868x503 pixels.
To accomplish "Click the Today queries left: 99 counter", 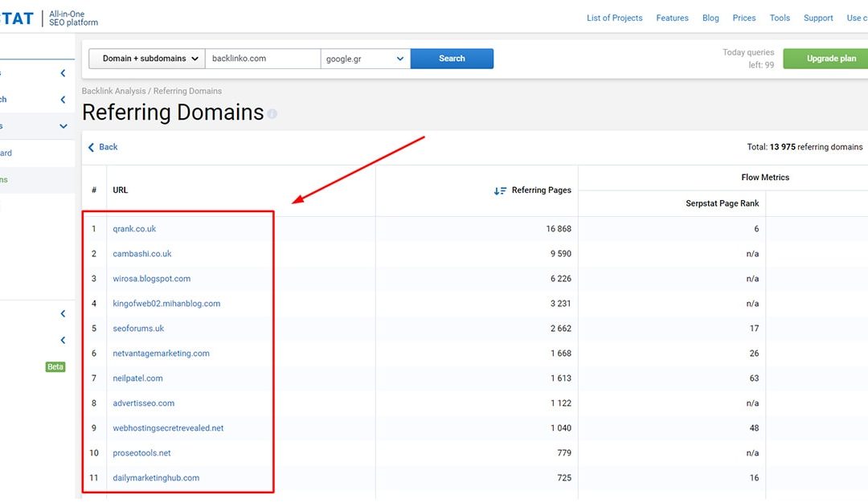I will coord(748,59).
